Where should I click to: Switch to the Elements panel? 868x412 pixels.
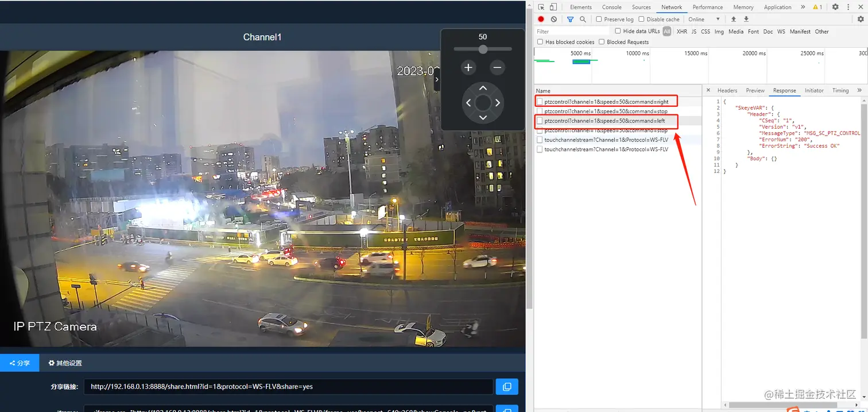581,7
